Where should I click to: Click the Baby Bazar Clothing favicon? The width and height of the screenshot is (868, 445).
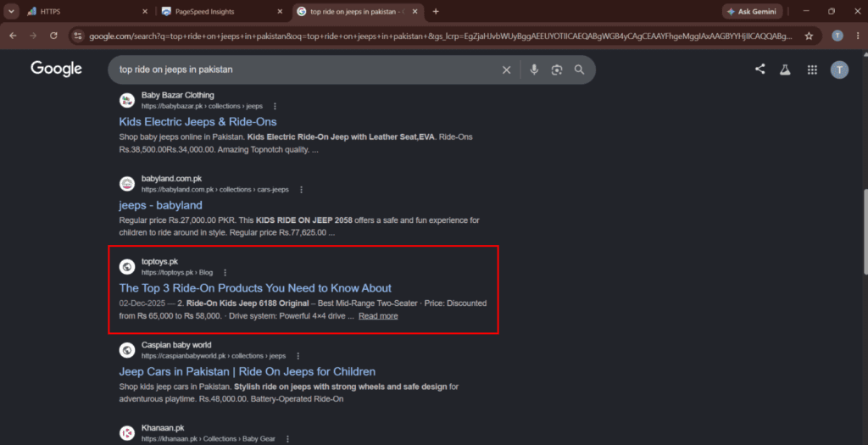pos(127,100)
